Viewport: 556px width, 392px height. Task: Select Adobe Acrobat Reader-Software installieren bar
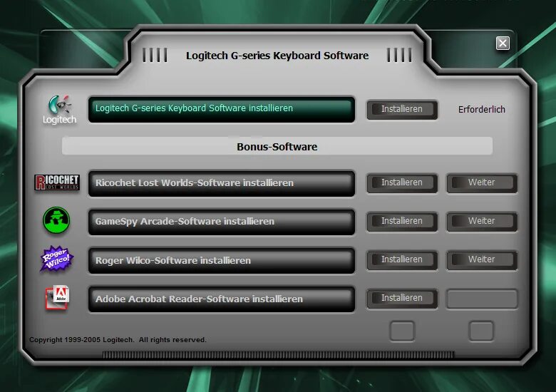[222, 299]
